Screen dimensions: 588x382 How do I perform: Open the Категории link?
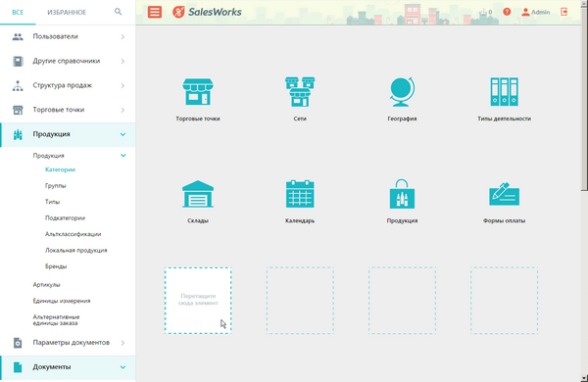pyautogui.click(x=60, y=169)
